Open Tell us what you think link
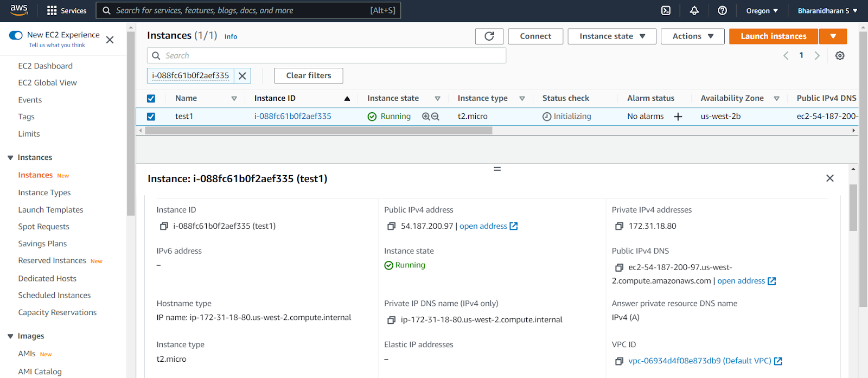Image resolution: width=868 pixels, height=378 pixels. pos(57,45)
